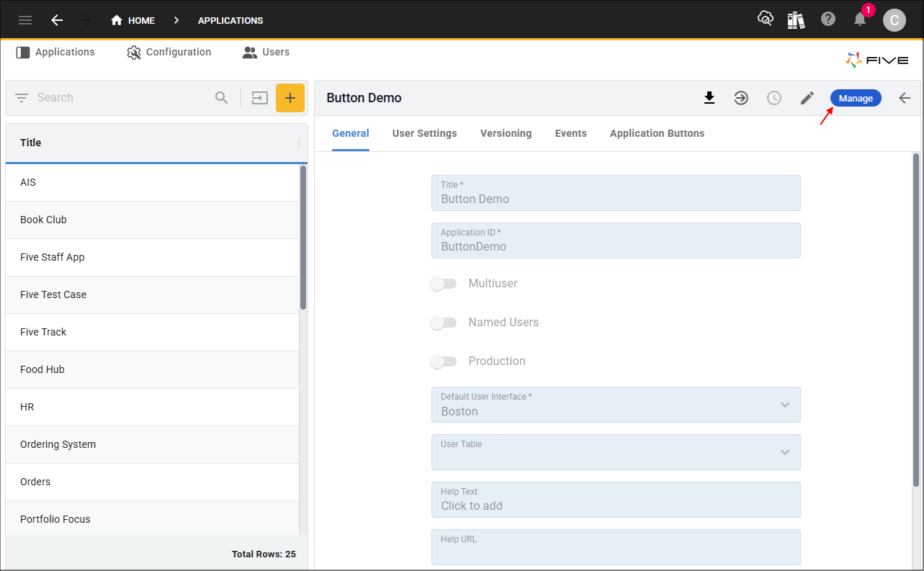Switch to the Application Buttons tab

[x=657, y=133]
